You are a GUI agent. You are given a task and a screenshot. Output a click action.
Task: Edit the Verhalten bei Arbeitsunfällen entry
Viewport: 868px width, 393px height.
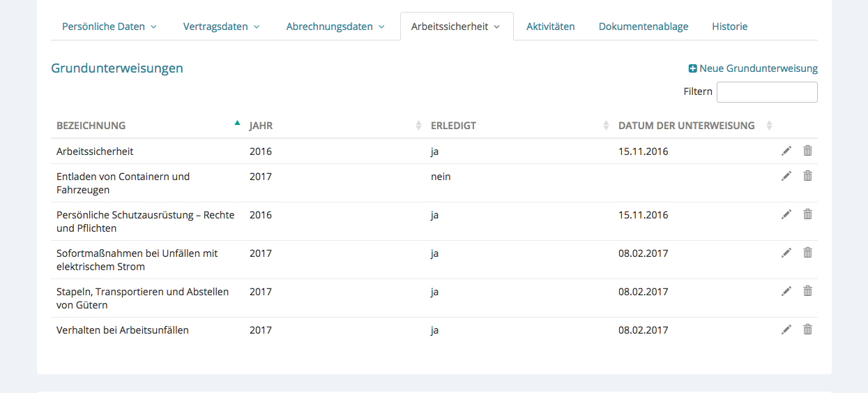pyautogui.click(x=786, y=329)
